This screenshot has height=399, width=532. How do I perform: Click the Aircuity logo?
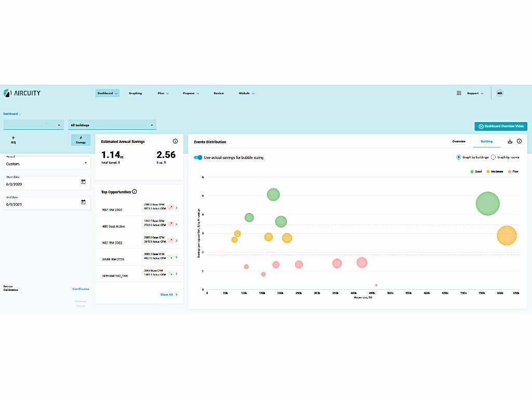(x=22, y=93)
